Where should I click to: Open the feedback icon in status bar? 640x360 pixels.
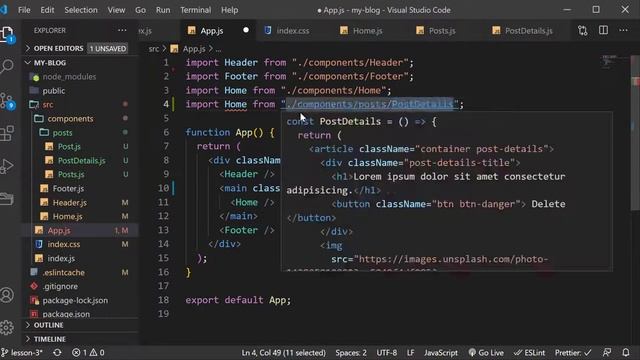607,353
